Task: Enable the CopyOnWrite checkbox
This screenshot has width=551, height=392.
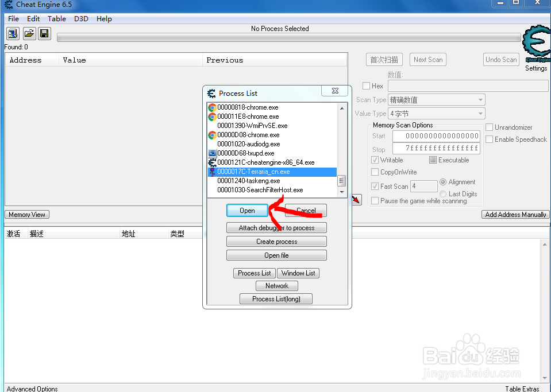Action: click(x=375, y=172)
